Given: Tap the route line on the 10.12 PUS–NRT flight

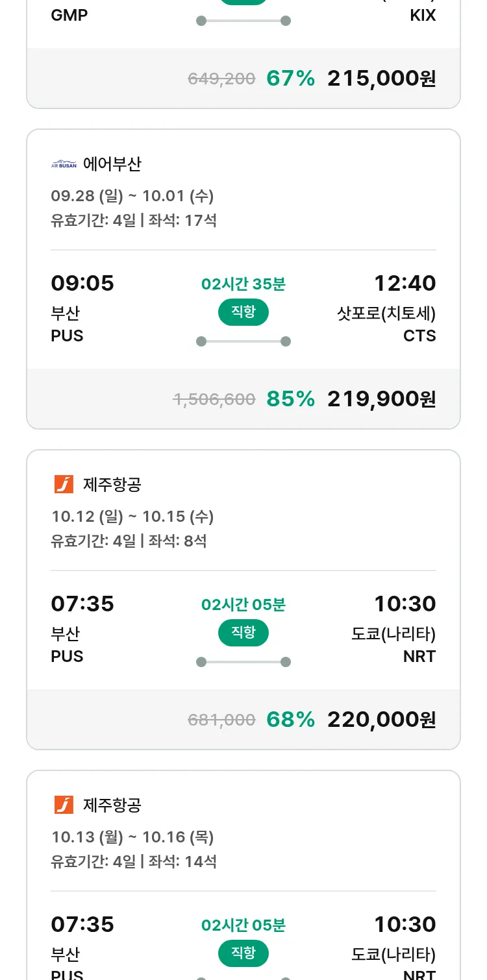Looking at the screenshot, I should pos(243,662).
